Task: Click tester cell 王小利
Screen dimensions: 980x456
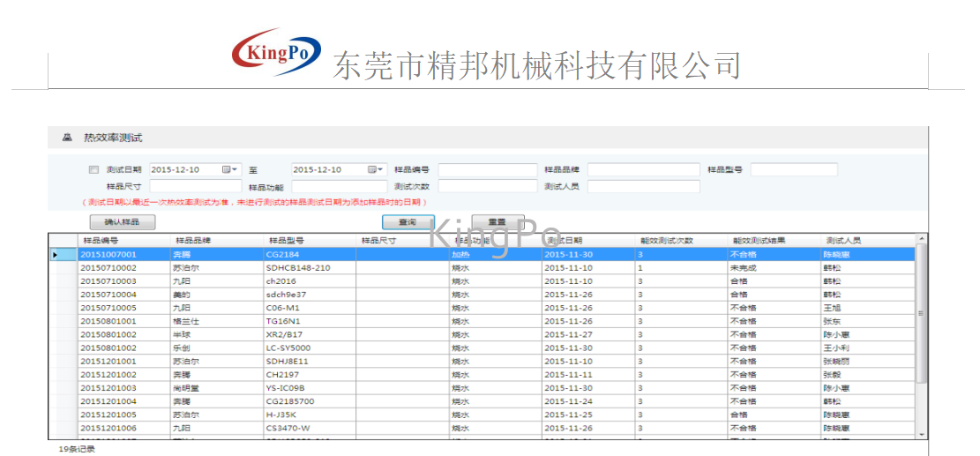Action: (x=867, y=348)
